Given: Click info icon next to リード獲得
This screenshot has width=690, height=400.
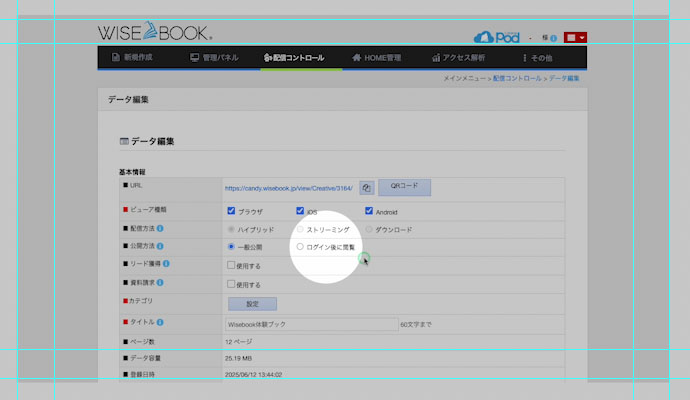Looking at the screenshot, I should tap(165, 264).
